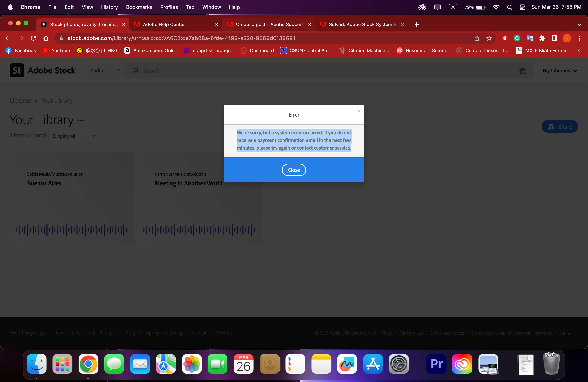Open the Bookmarks menu in the menu bar
The height and width of the screenshot is (382, 588).
tap(139, 7)
